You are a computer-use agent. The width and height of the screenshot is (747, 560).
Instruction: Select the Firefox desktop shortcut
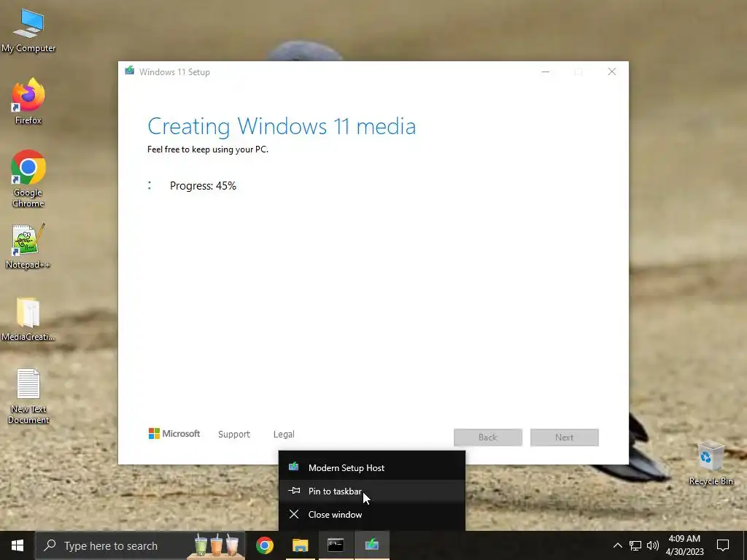(28, 102)
